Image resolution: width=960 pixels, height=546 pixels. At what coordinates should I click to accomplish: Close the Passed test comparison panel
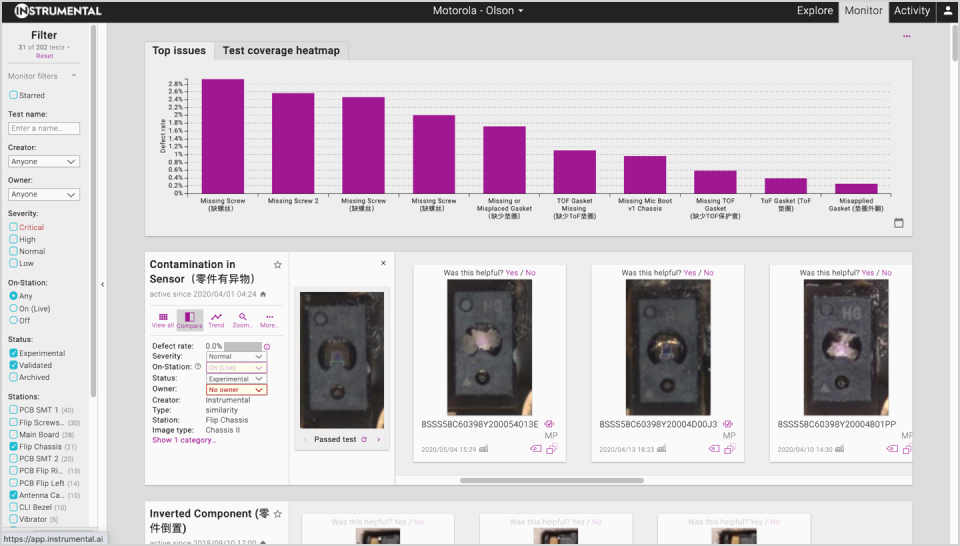coord(383,263)
